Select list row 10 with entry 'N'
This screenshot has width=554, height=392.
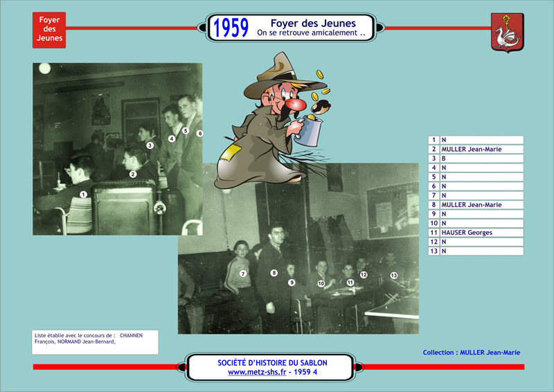(476, 223)
